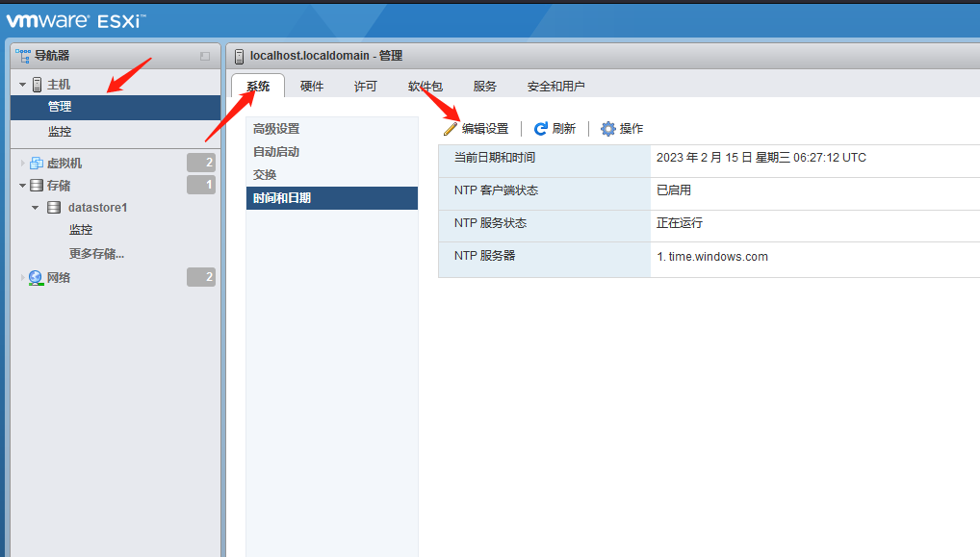Click the pencil icon for 编辑设置
Viewport: 980px width, 557px height.
(x=450, y=129)
